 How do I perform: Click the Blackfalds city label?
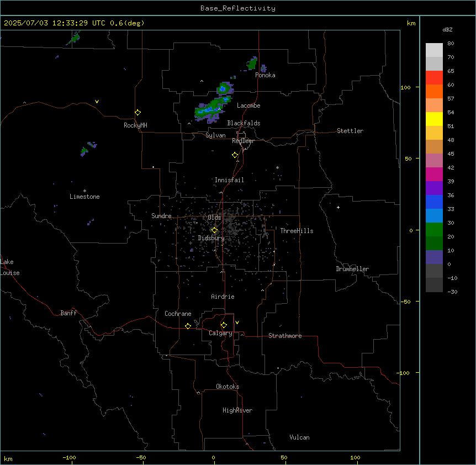[x=244, y=123]
